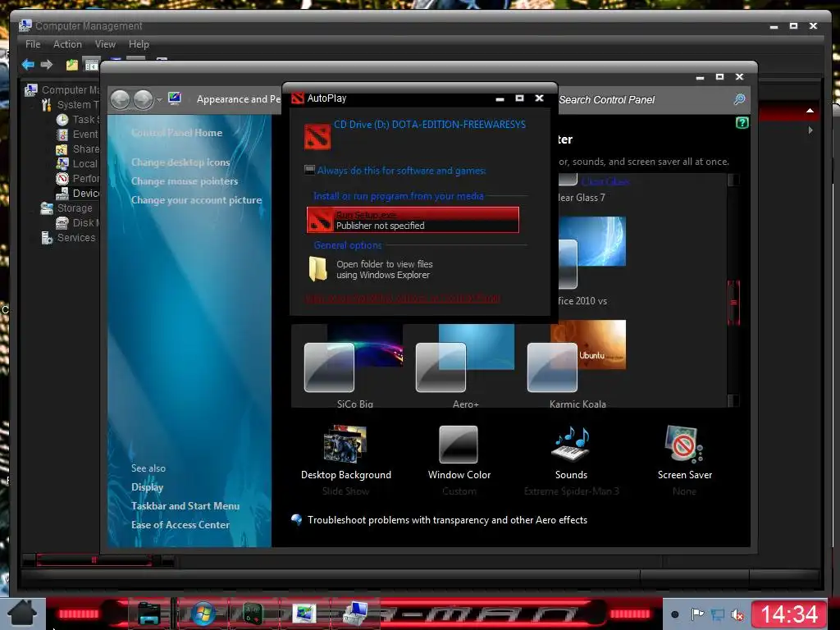Select Computer Management root tree node
The image size is (840, 630).
tap(71, 90)
